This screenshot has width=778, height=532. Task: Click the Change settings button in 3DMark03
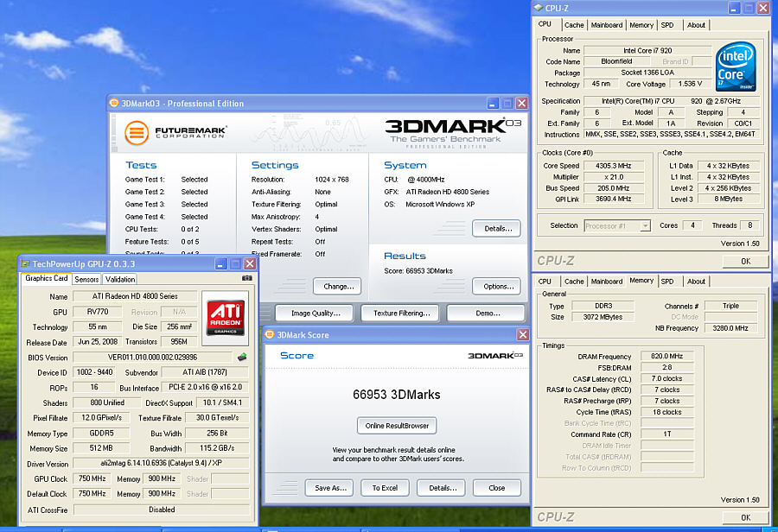pyautogui.click(x=337, y=286)
